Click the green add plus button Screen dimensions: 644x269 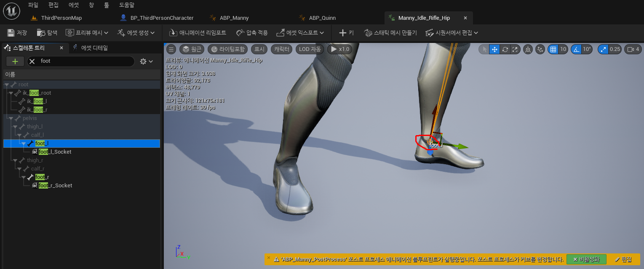[x=15, y=61]
